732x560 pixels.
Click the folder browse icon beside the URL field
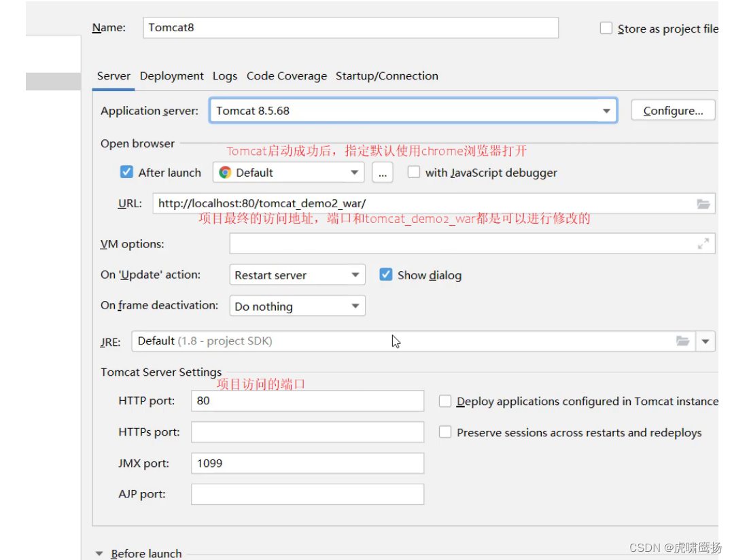pyautogui.click(x=703, y=203)
